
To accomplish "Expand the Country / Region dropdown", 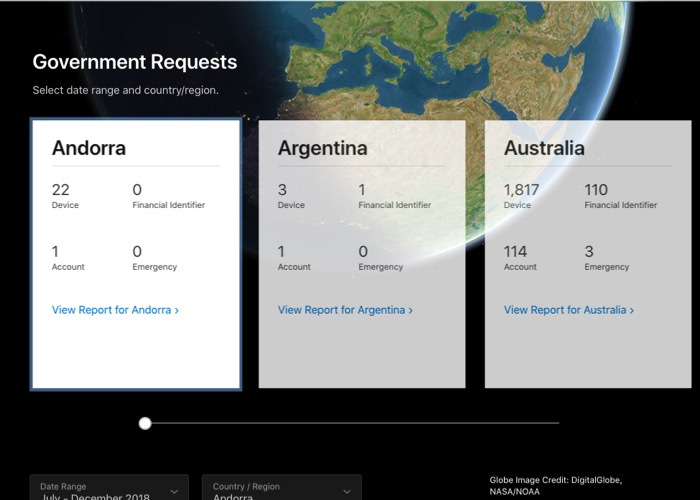I will pos(282,488).
